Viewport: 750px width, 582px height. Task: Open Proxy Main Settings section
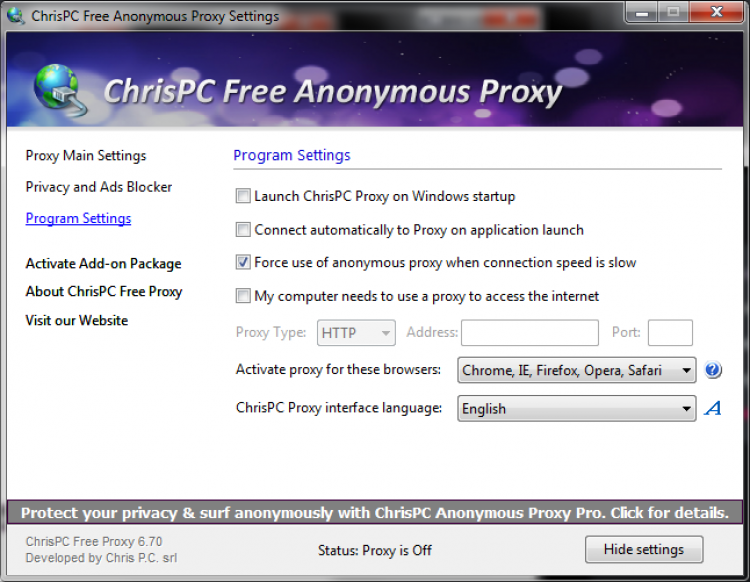[86, 156]
